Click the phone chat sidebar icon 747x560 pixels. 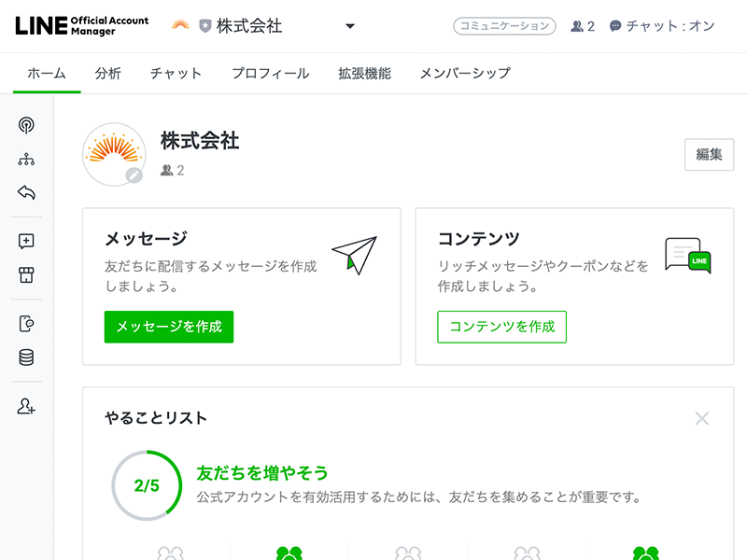click(x=26, y=323)
